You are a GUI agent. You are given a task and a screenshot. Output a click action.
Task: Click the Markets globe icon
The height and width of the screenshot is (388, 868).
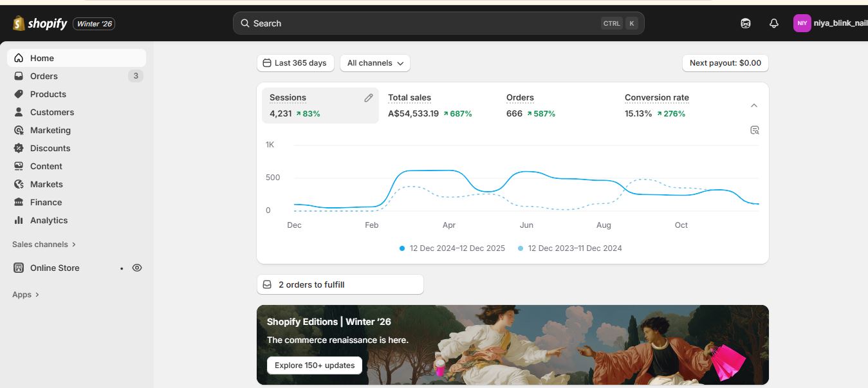click(19, 184)
